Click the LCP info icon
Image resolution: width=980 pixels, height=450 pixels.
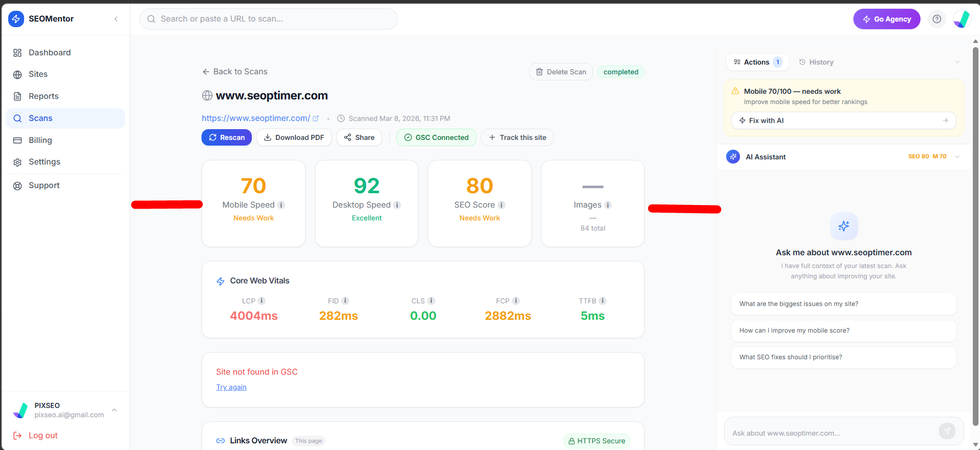(262, 301)
